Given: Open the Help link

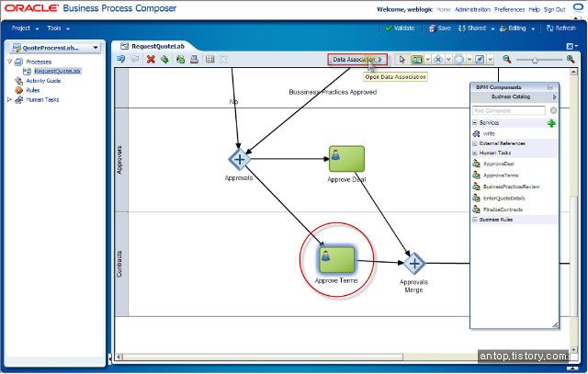Looking at the screenshot, I should 535,9.
